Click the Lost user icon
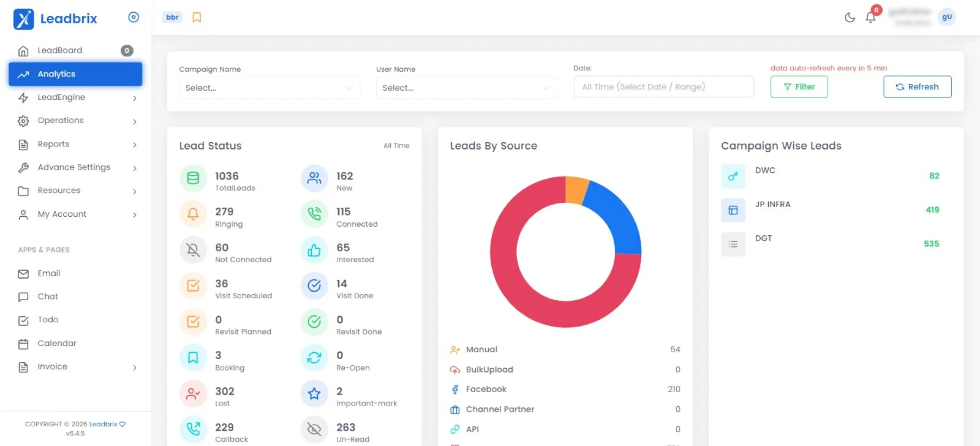 [x=193, y=393]
